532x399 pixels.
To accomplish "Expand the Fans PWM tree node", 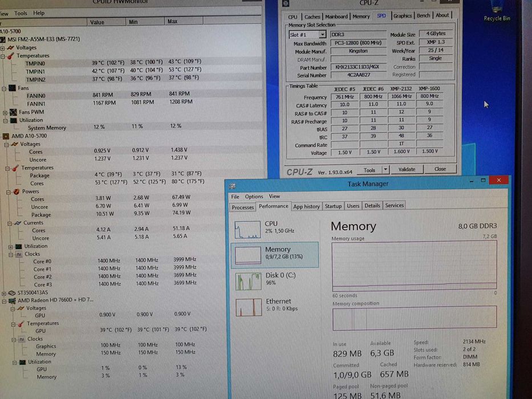I will click(5, 113).
